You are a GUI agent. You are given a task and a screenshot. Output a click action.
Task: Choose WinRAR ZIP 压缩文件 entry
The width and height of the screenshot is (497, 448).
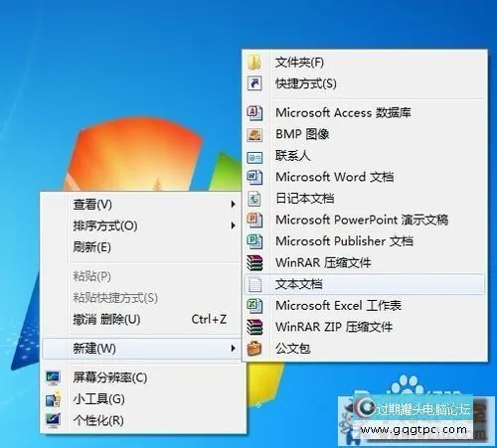[365, 327]
